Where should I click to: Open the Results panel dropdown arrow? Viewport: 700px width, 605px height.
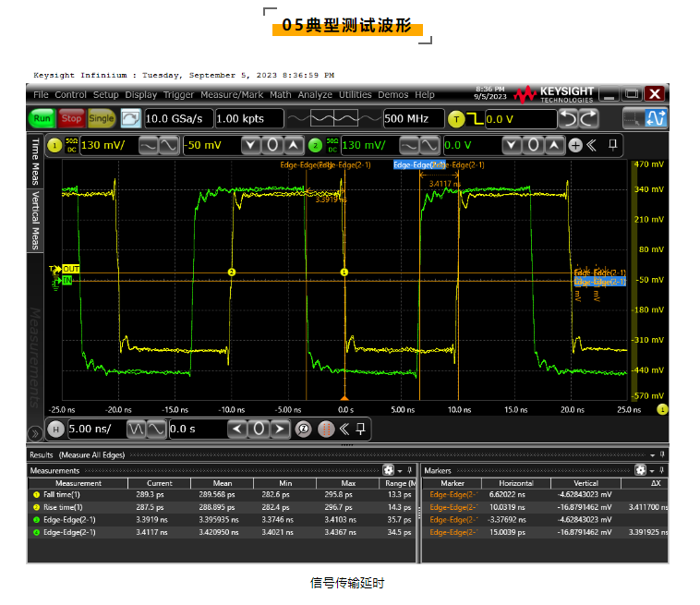click(x=652, y=455)
